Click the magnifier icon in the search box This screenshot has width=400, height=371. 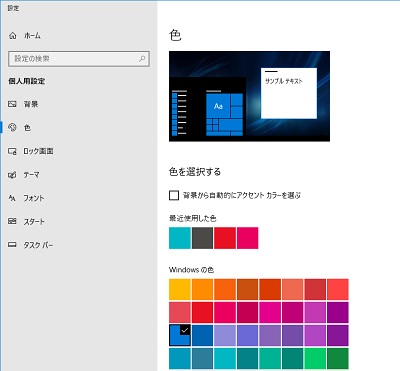pyautogui.click(x=142, y=59)
